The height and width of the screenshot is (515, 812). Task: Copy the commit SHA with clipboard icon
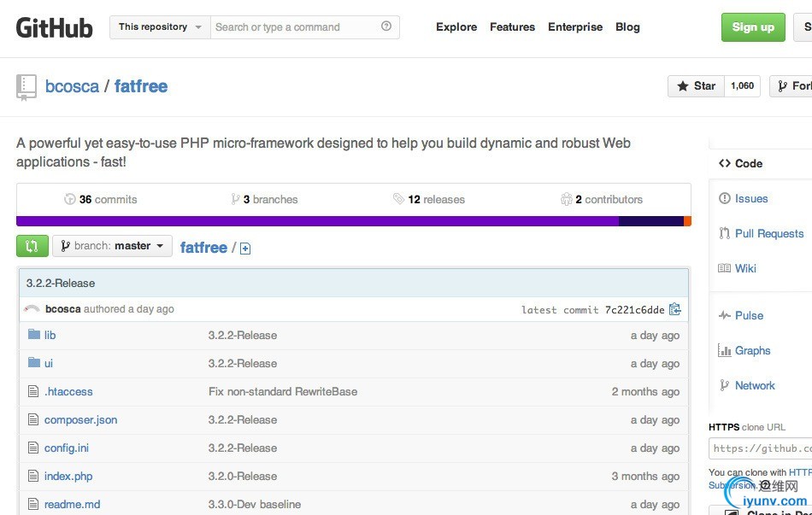coord(674,309)
